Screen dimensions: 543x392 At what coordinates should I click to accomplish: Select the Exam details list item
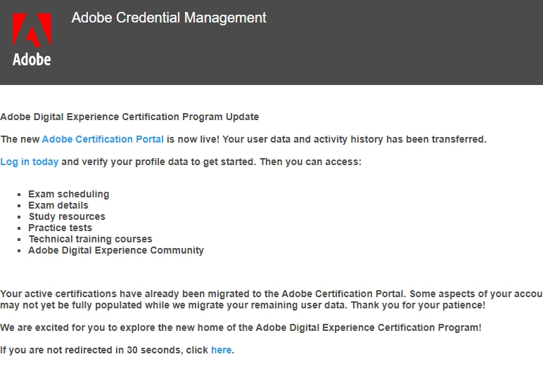(x=58, y=205)
